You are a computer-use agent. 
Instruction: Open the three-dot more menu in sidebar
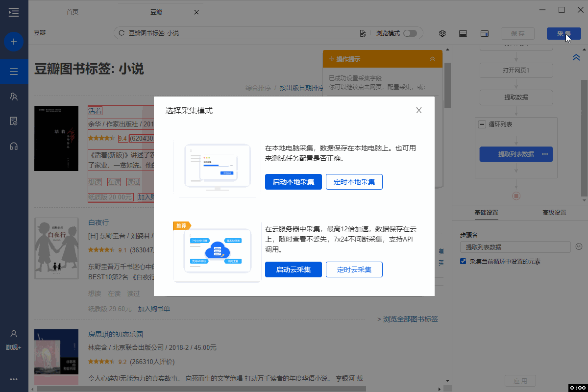click(x=14, y=379)
